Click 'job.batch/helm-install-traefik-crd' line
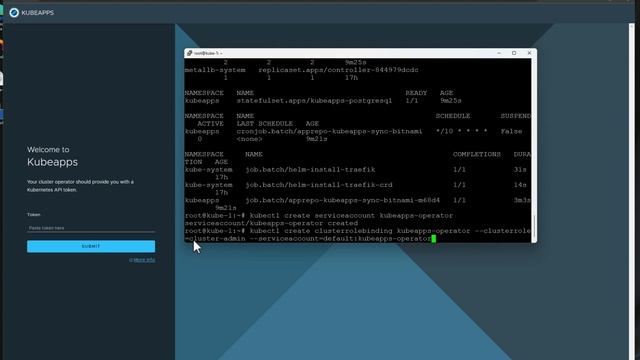 click(318, 185)
